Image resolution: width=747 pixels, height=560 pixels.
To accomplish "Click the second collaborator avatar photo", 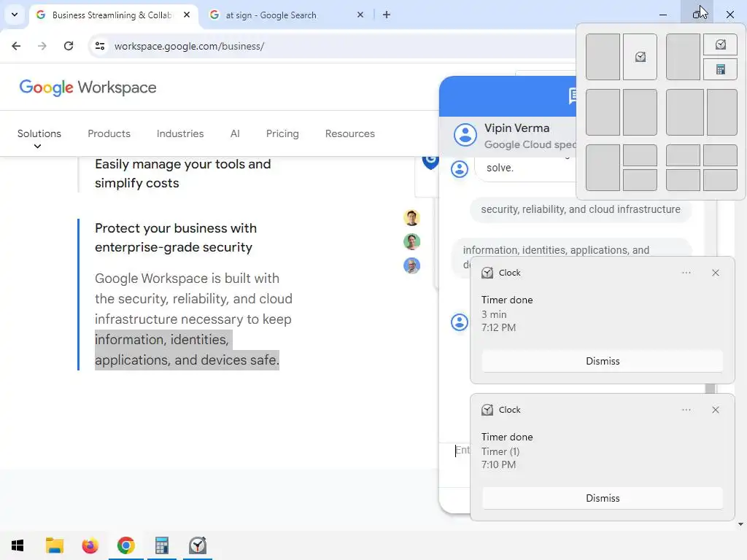I will click(x=411, y=241).
